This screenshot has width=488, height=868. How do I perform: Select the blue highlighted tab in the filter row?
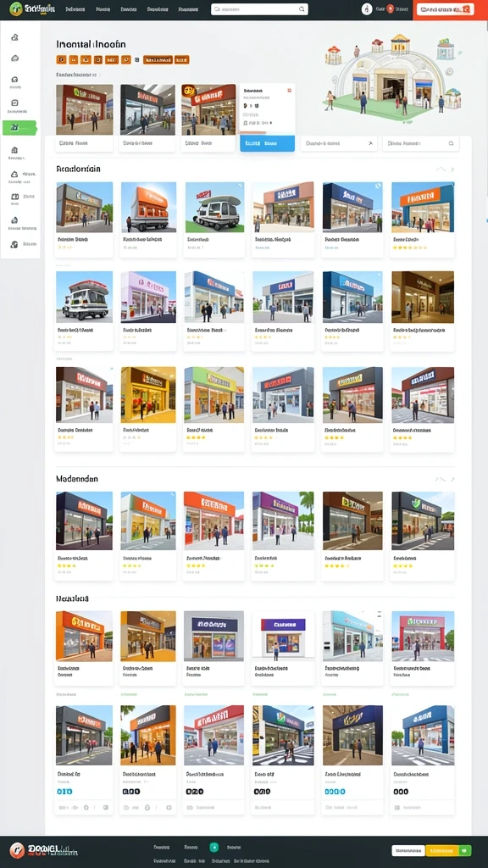click(x=267, y=143)
